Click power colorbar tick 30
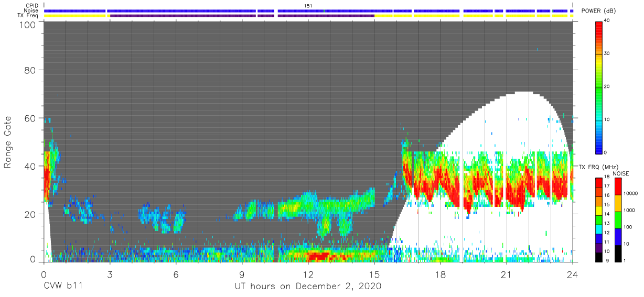The height and width of the screenshot is (297, 644). click(607, 54)
